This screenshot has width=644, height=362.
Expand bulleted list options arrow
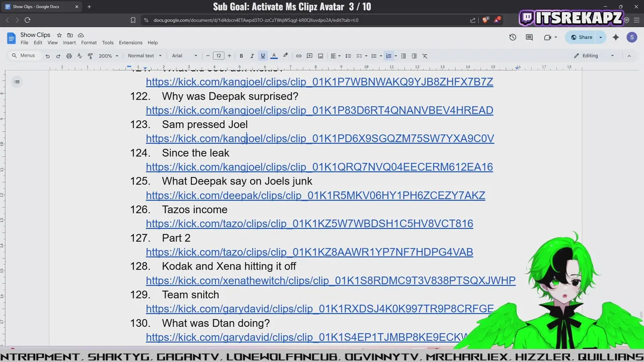pyautogui.click(x=381, y=56)
